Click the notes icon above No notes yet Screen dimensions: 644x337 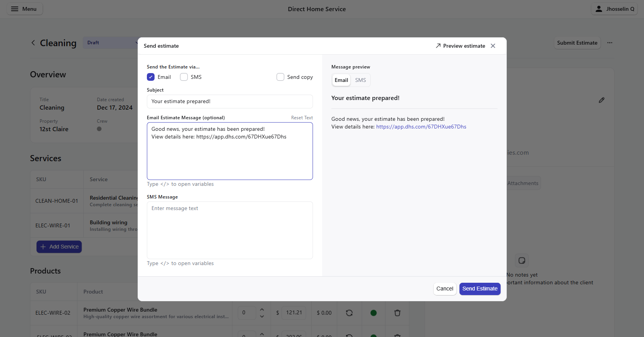pos(522,260)
